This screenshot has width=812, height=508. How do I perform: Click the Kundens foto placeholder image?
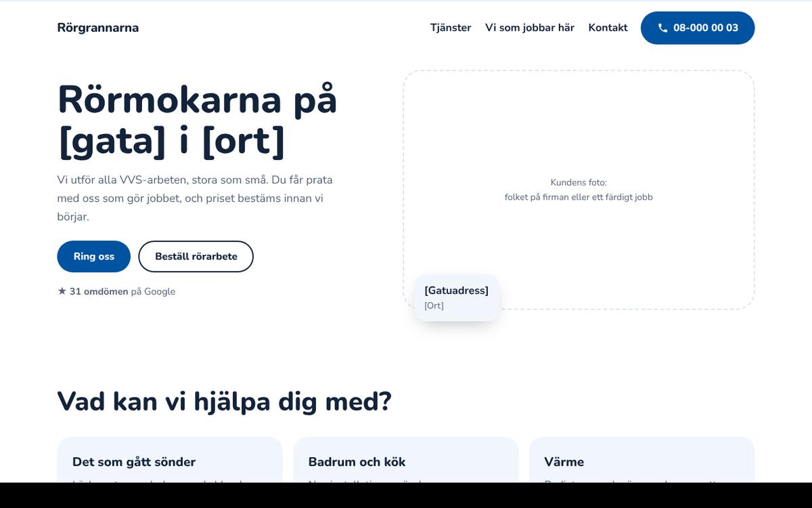pos(579,190)
